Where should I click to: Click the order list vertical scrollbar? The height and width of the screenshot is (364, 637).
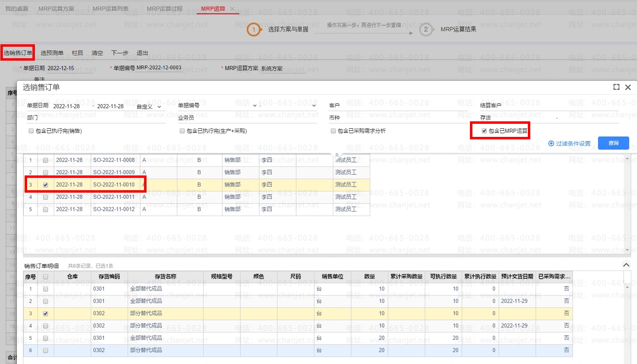(626, 204)
